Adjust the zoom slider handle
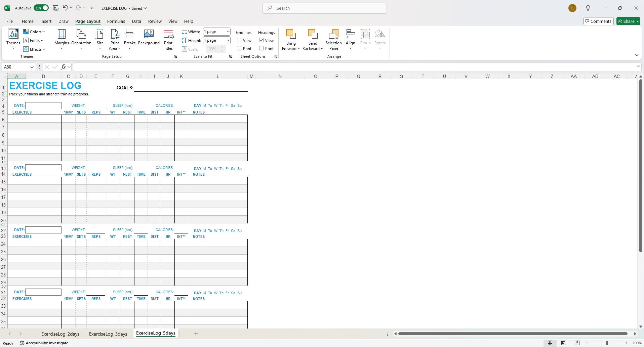 click(607, 343)
